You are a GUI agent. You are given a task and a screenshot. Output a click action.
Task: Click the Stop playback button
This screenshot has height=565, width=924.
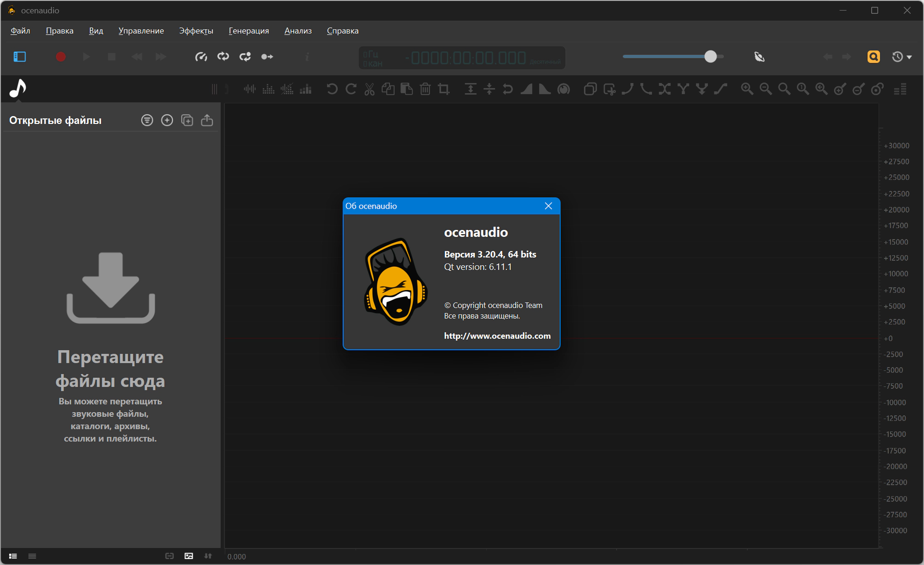pos(111,57)
